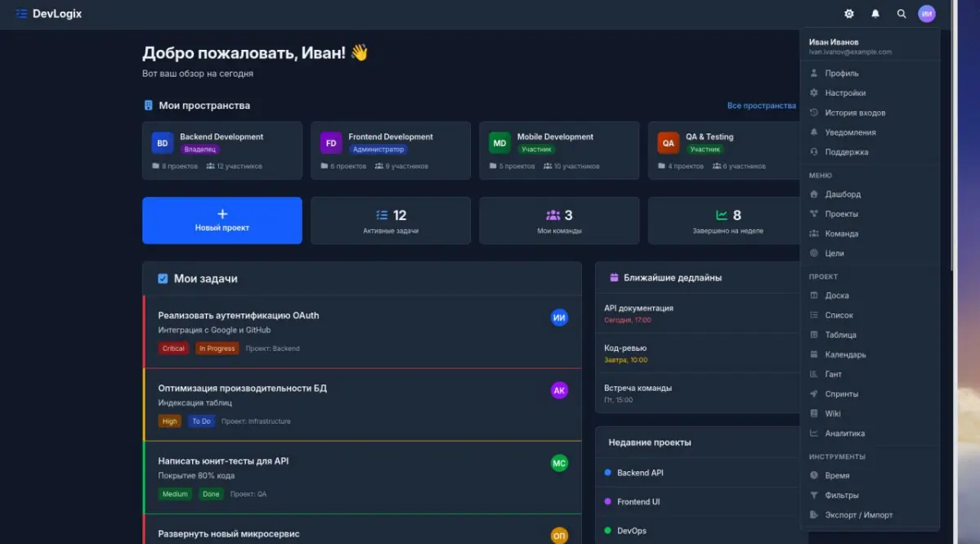Open Экспорт / Импорт entry
980x544 pixels.
pyautogui.click(x=870, y=515)
